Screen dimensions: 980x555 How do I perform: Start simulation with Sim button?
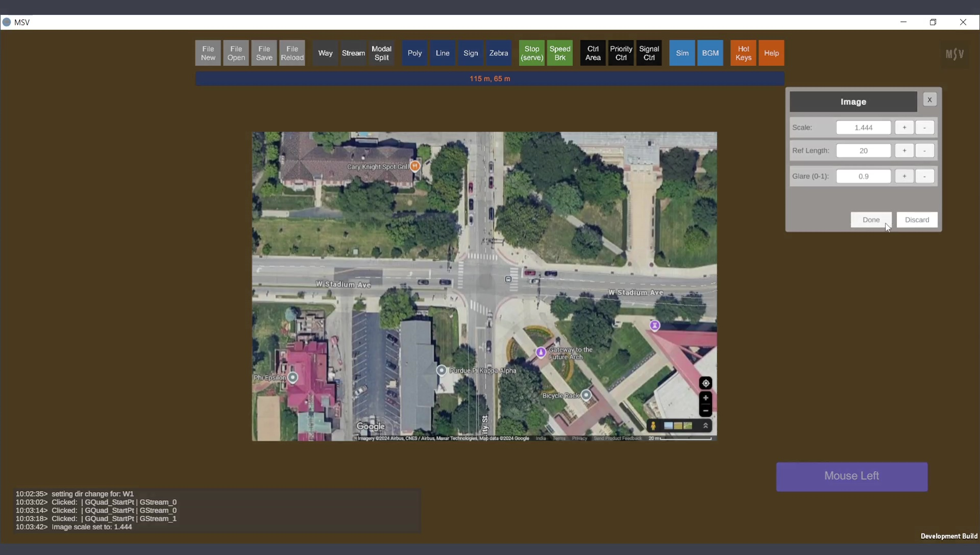pyautogui.click(x=682, y=53)
